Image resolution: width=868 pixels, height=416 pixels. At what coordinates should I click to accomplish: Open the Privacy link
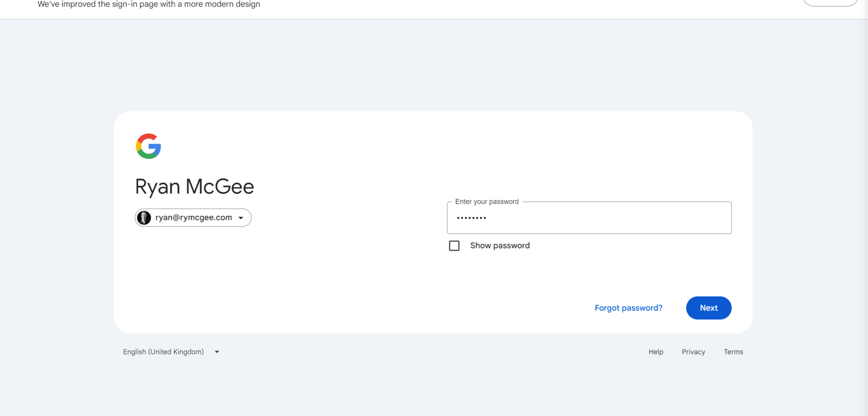coord(693,351)
